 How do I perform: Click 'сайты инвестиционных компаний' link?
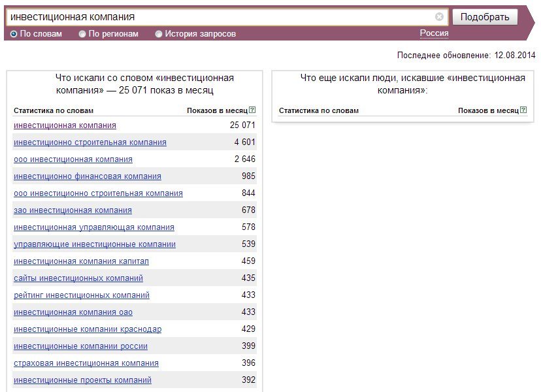coord(78,278)
